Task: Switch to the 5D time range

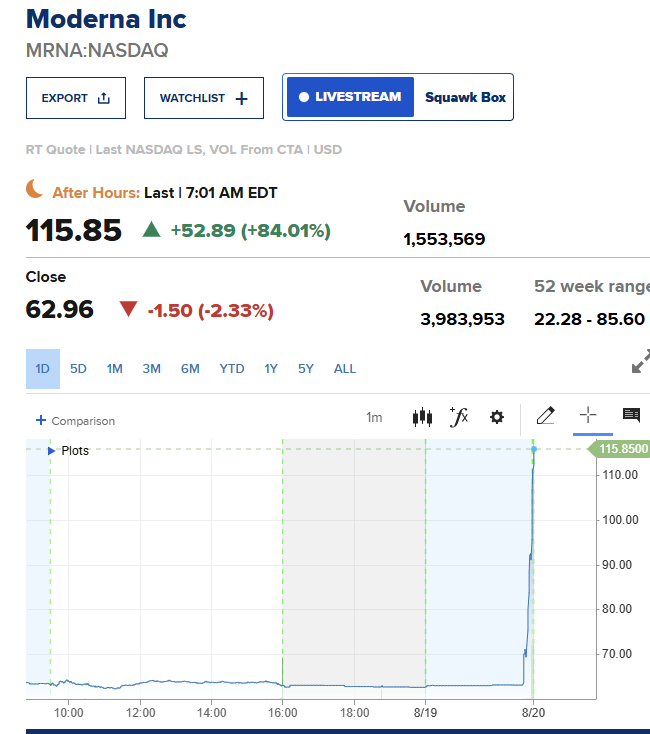Action: (x=78, y=369)
